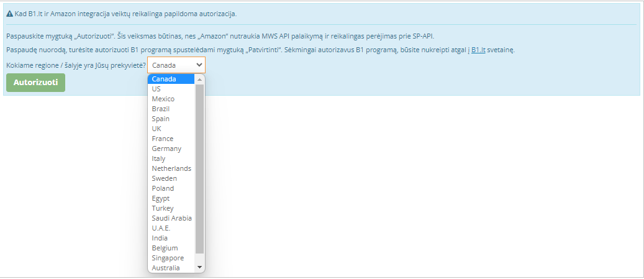Pick Singapore in the dropdown list
This screenshot has width=644, height=279.
[168, 258]
